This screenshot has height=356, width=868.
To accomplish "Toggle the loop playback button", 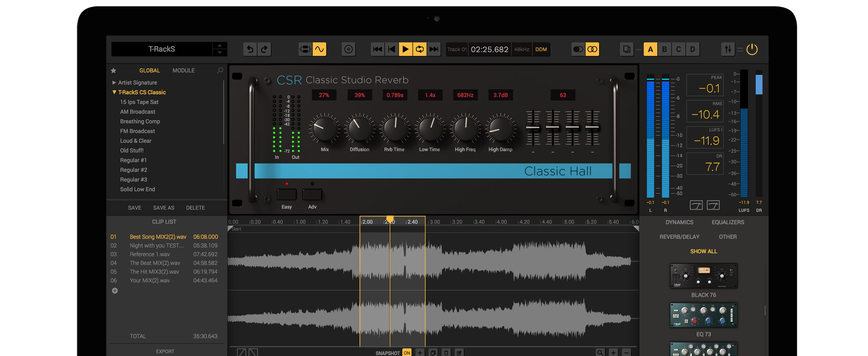I will pyautogui.click(x=420, y=49).
